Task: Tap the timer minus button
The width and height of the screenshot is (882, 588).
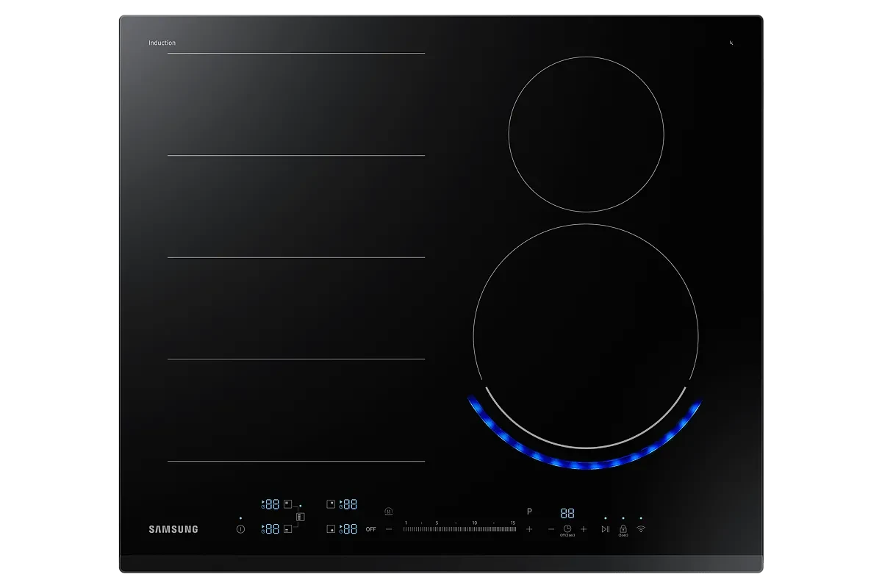Action: coord(551,529)
